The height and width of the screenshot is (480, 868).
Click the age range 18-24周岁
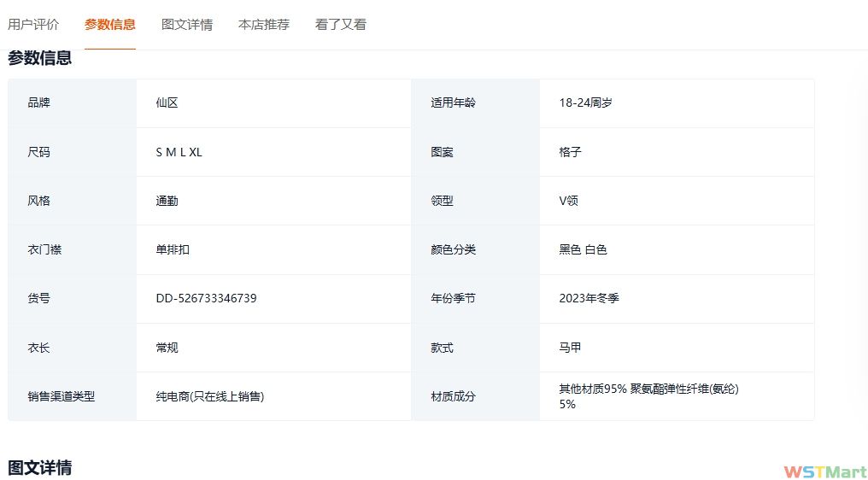click(x=585, y=103)
